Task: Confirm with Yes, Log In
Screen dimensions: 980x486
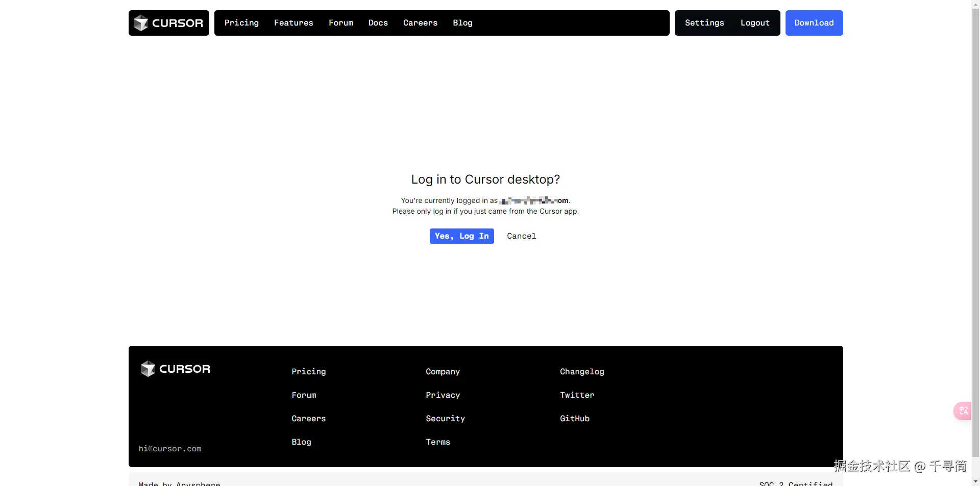Action: coord(462,236)
